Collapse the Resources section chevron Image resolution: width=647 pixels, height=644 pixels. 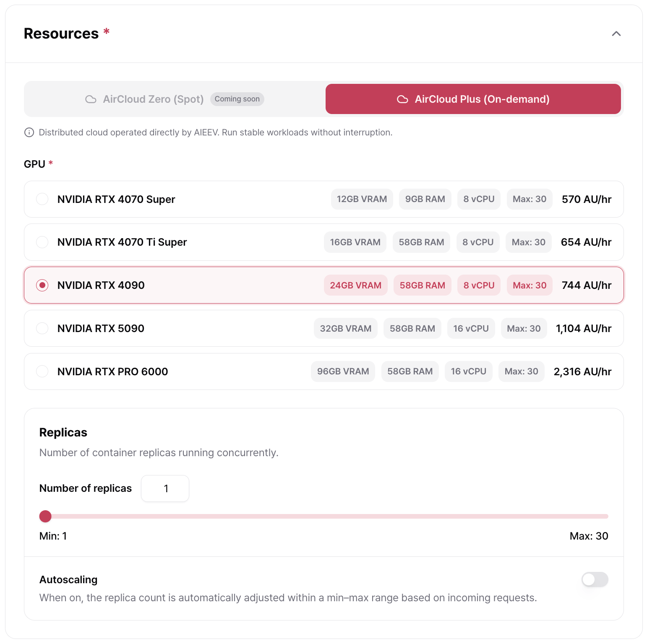click(616, 34)
